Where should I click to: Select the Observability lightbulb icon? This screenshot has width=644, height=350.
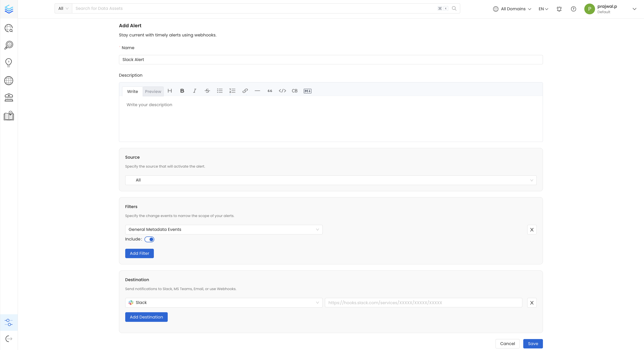point(9,62)
